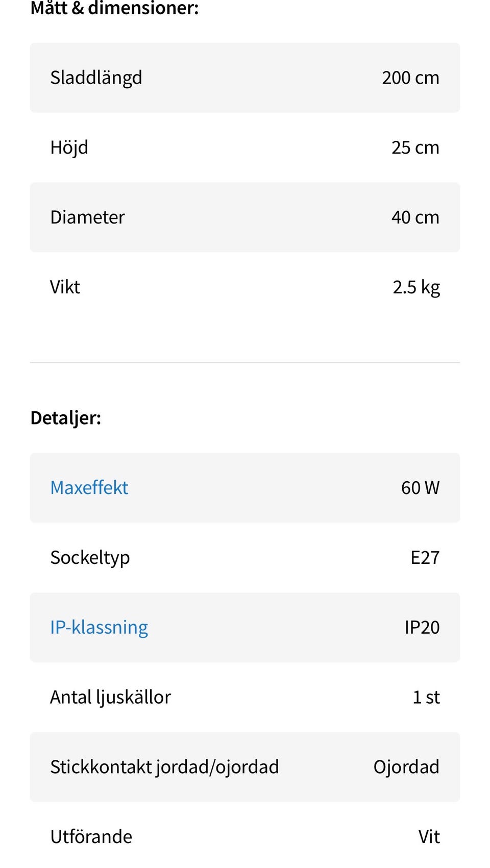This screenshot has height=868, width=490.
Task: Select the IP20 rating value
Action: point(422,627)
